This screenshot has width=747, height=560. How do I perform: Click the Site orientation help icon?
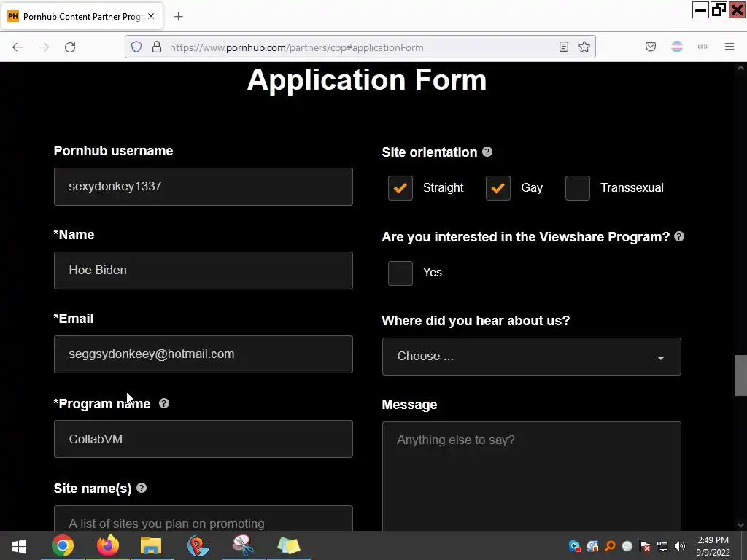487,152
